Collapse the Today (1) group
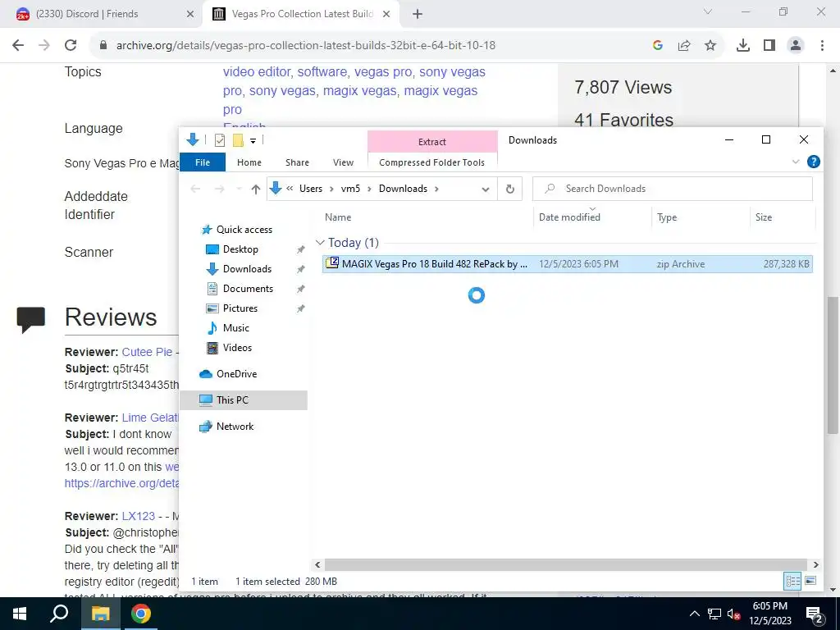 pyautogui.click(x=321, y=243)
